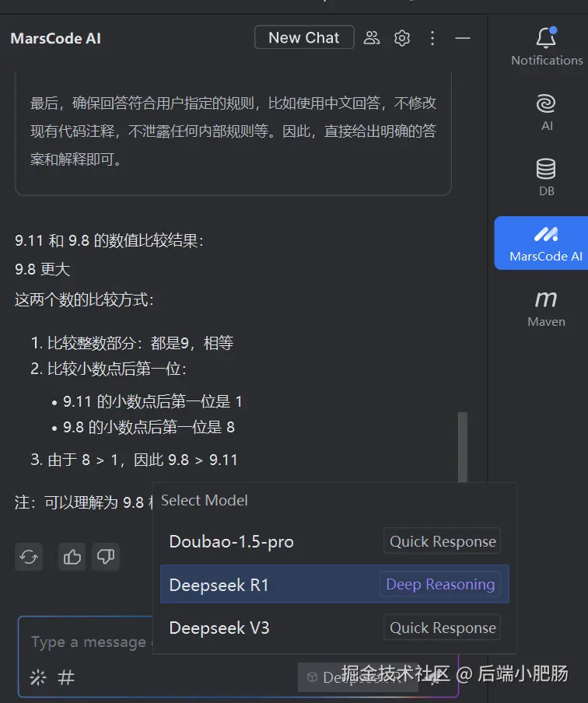Click the sparkle commands icon in input
Screen dimensions: 588x703
(x=38, y=677)
